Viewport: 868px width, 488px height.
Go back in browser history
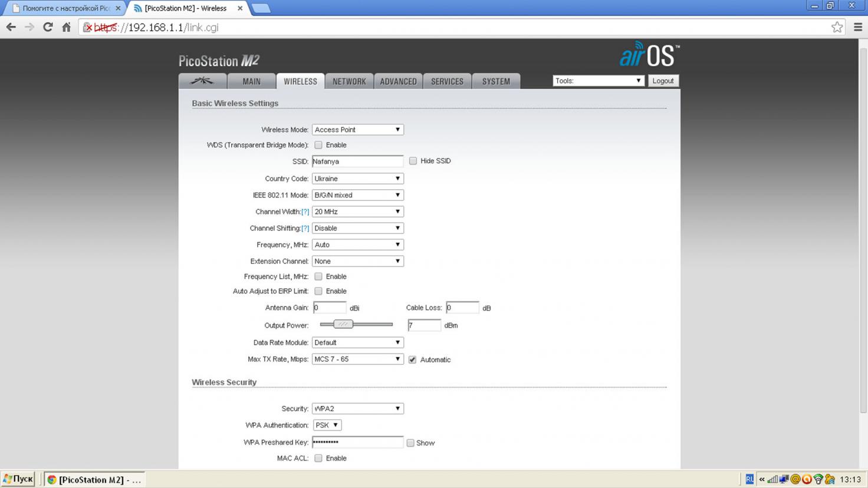pyautogui.click(x=11, y=27)
